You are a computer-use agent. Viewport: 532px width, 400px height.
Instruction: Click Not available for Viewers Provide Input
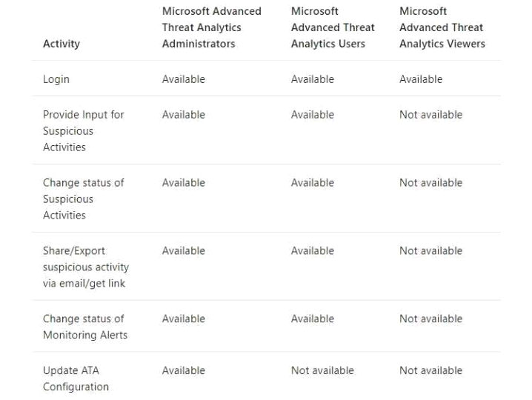(431, 115)
